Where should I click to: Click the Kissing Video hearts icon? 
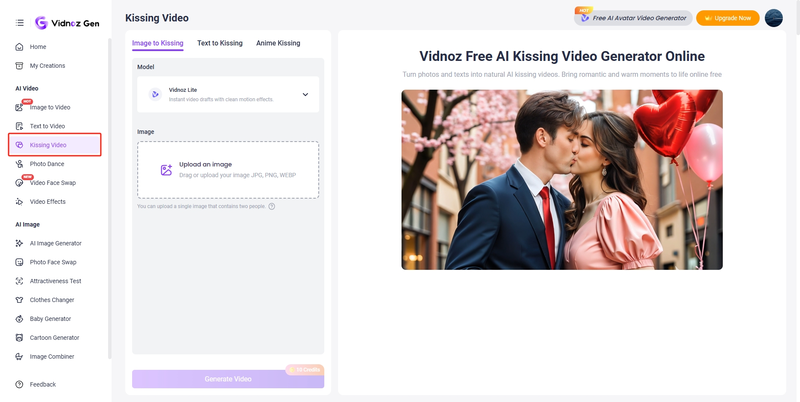(19, 145)
